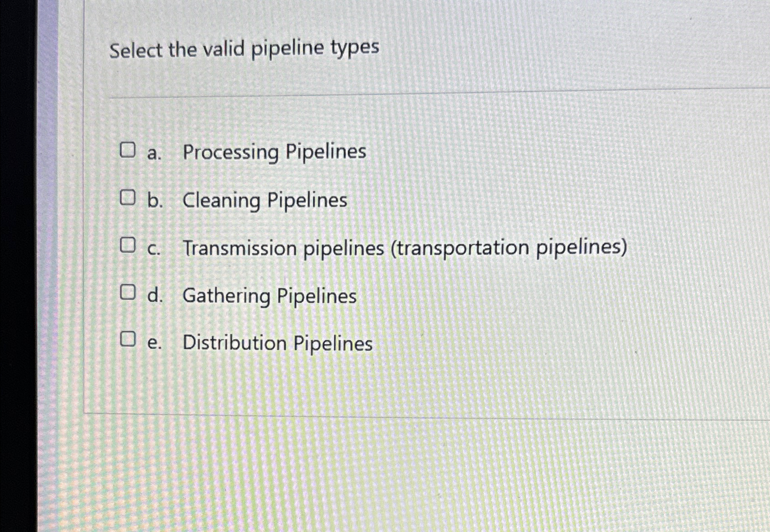
Task: Click the transportation pipelines parenthetical text
Action: (509, 248)
